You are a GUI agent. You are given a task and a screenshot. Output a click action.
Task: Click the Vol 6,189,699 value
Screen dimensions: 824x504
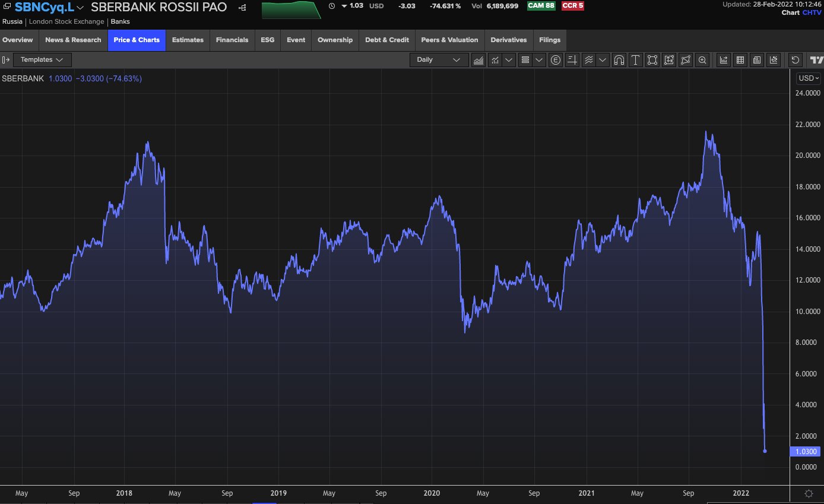coord(495,6)
